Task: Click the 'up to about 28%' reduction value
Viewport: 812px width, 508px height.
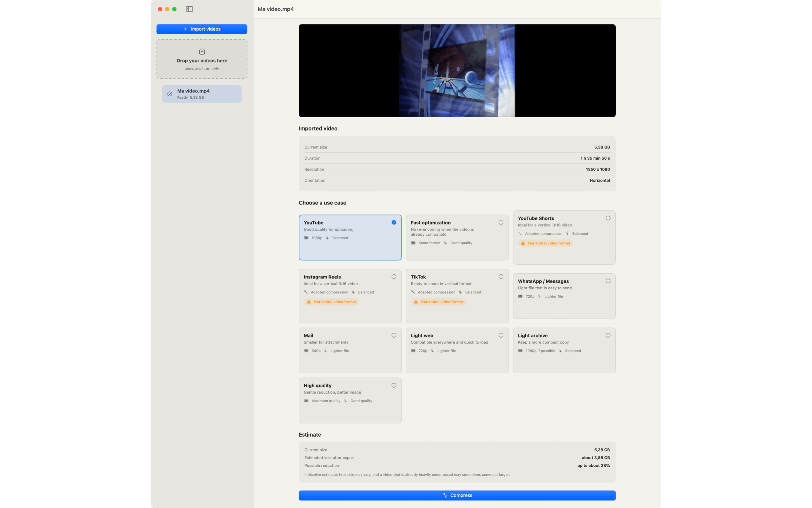Action: (x=593, y=466)
